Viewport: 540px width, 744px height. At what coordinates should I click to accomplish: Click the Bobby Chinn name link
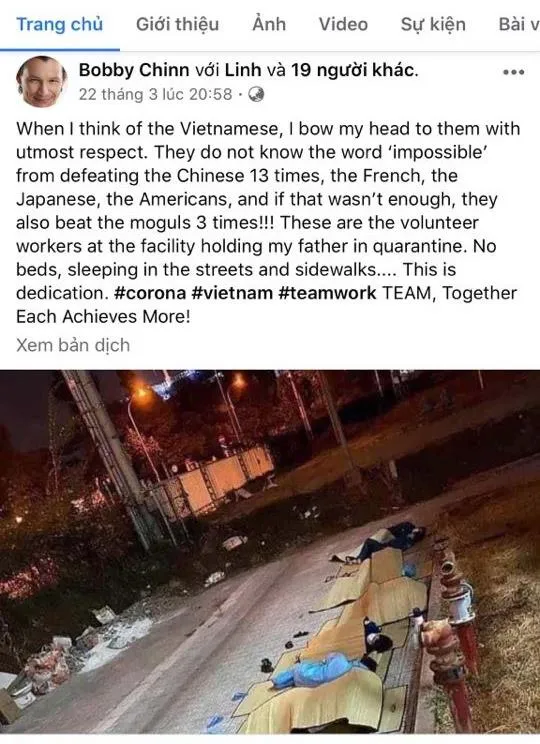tap(134, 70)
